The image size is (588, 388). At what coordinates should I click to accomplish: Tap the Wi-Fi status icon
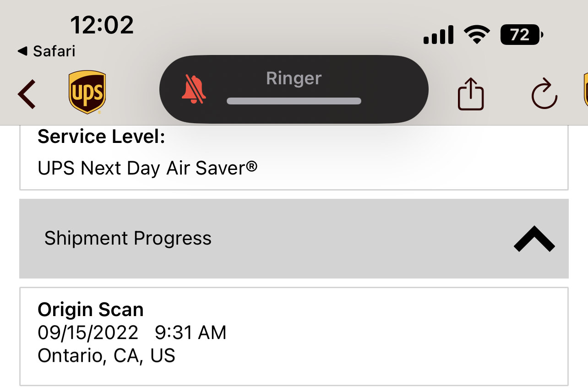point(477,35)
